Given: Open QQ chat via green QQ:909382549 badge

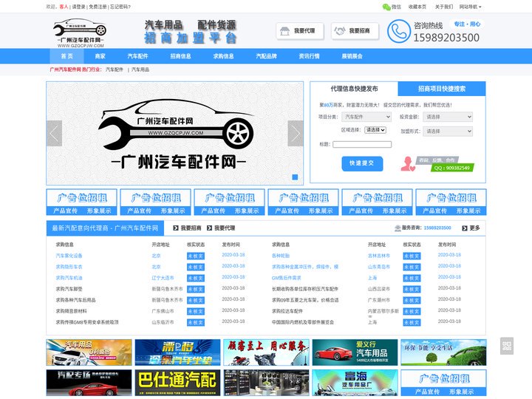Looking at the screenshot, I should [452, 168].
